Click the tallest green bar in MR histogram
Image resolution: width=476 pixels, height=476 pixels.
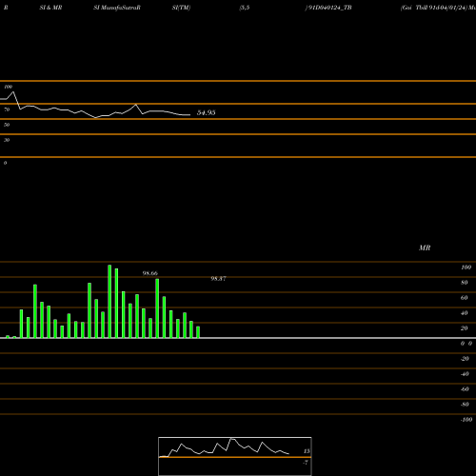pyautogui.click(x=109, y=301)
